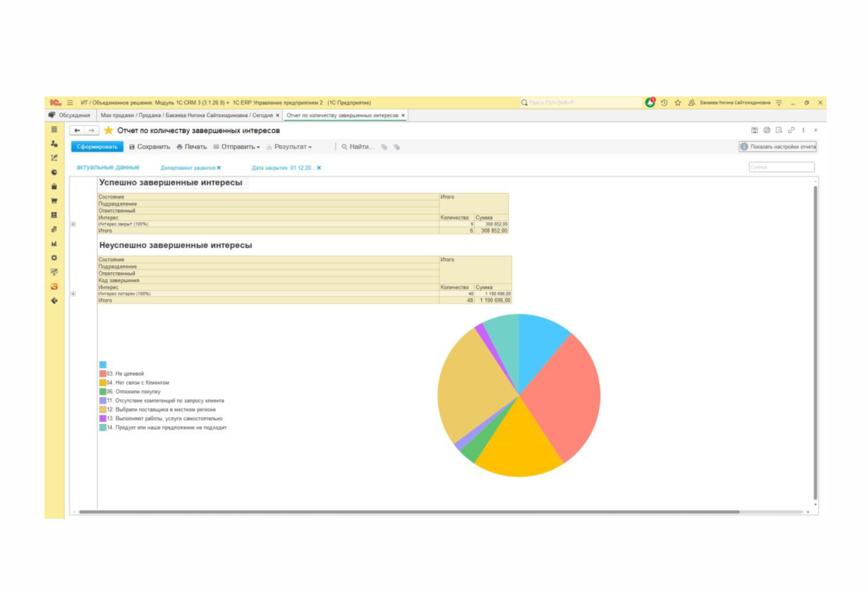Click legend text 12. Выбрали поставщика в местном регионе
868x590 pixels.
click(161, 410)
